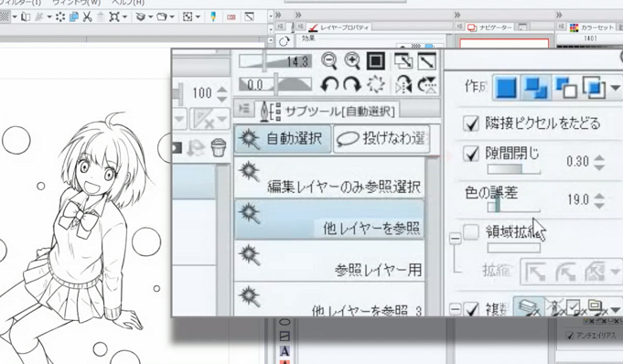Select the new selection mode icon

pyautogui.click(x=506, y=87)
